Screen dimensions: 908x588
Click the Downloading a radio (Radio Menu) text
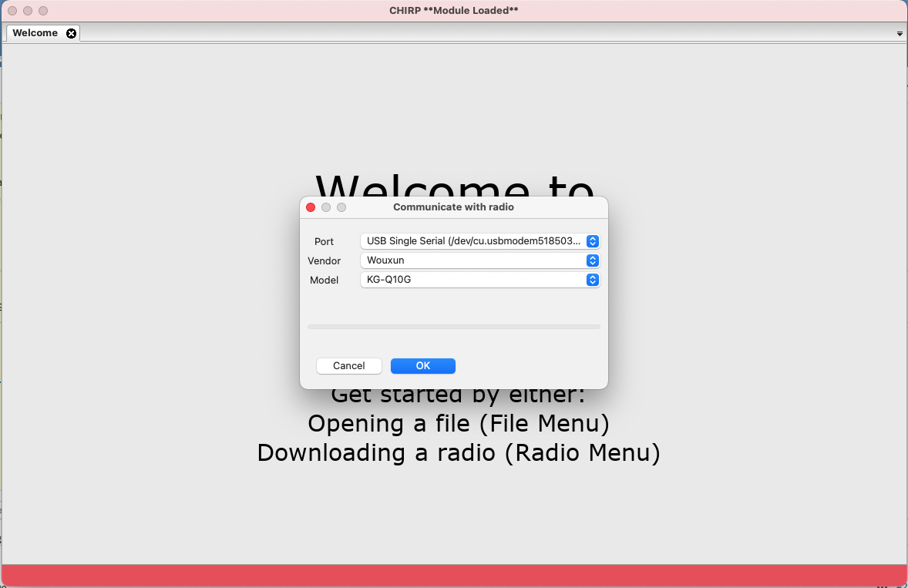(x=459, y=452)
